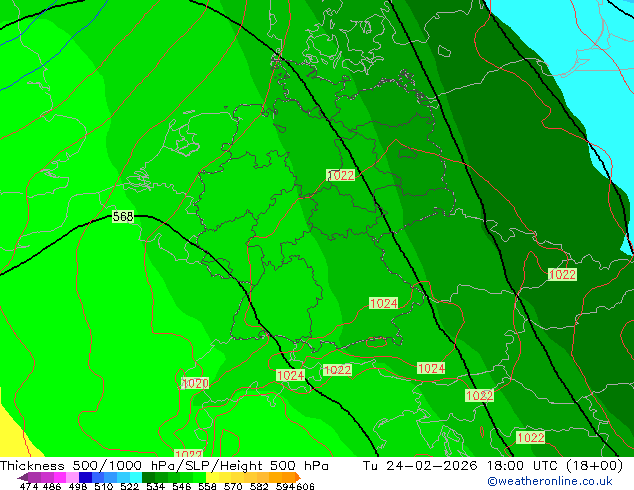Click the '(18+00)' forecast offset text
The image size is (634, 490).
(594, 465)
